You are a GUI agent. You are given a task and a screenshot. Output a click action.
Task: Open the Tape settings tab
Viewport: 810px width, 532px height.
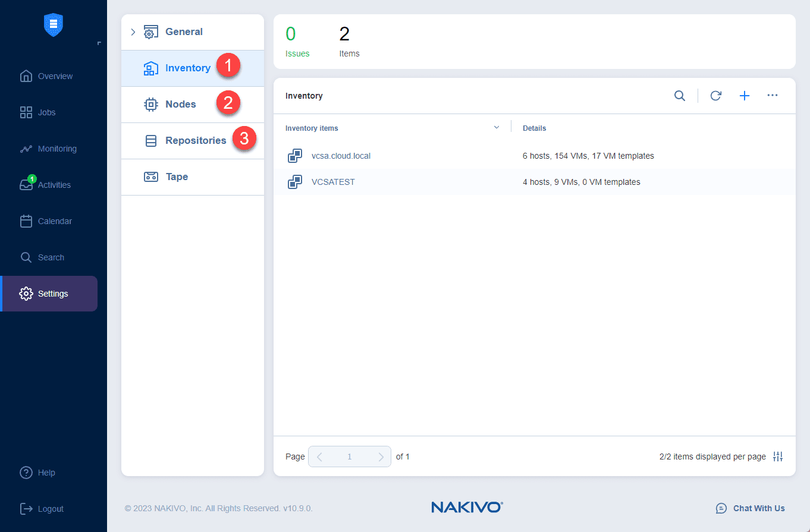click(193, 177)
